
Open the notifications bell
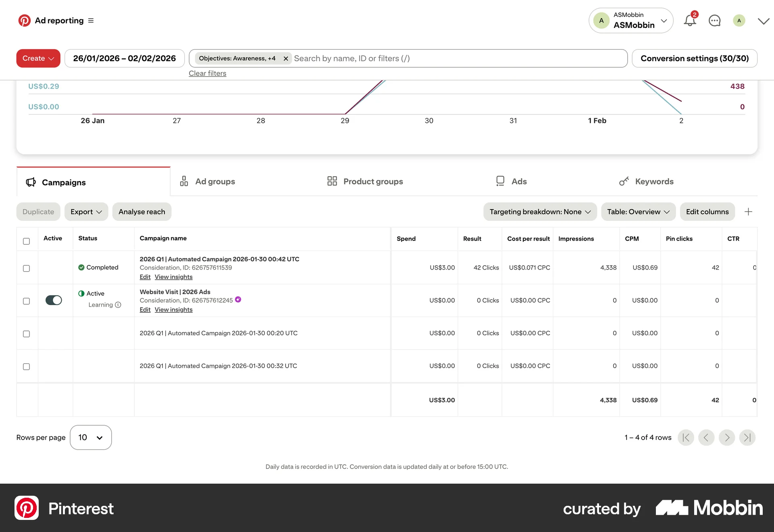coord(689,21)
